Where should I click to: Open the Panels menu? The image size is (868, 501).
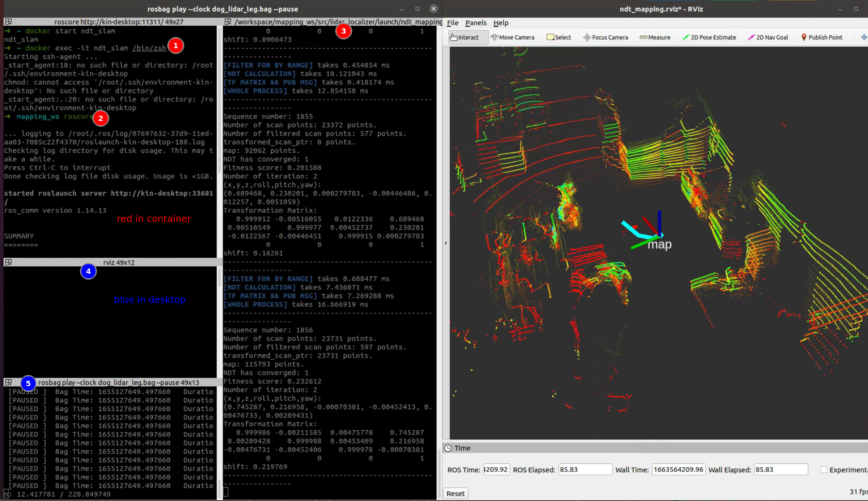476,23
